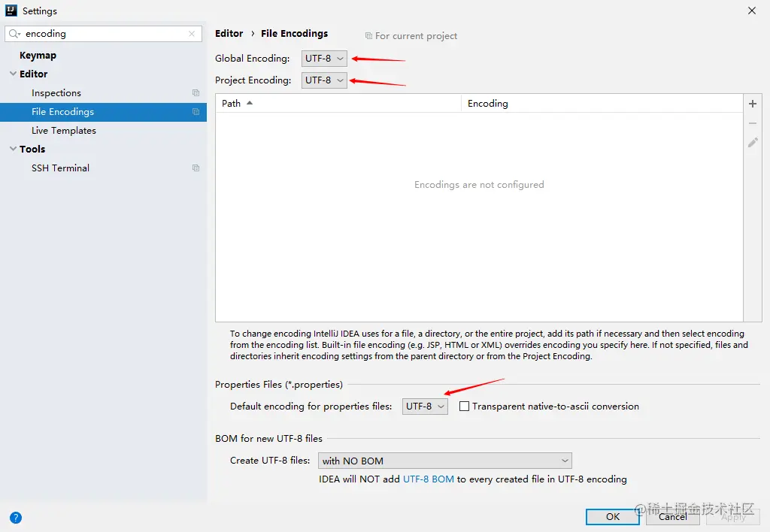
Task: Click the remove (minus) icon
Action: pyautogui.click(x=752, y=123)
